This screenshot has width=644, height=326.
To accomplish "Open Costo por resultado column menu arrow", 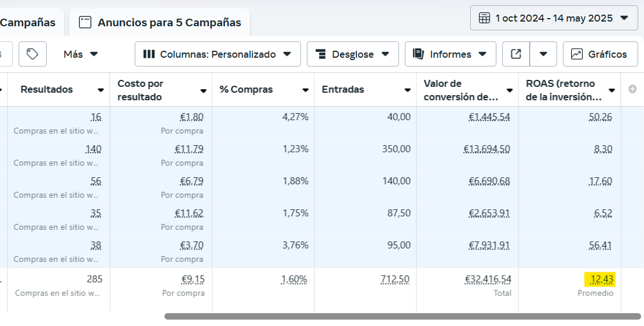I will point(204,91).
